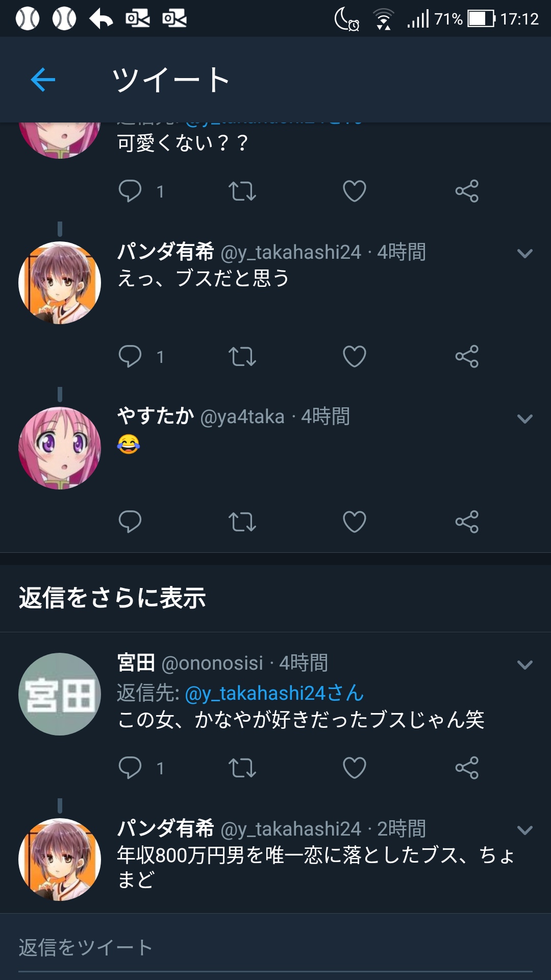The image size is (551, 980).
Task: Expand options chevron on パンダ有希's 4時間 tweet
Action: [x=525, y=253]
